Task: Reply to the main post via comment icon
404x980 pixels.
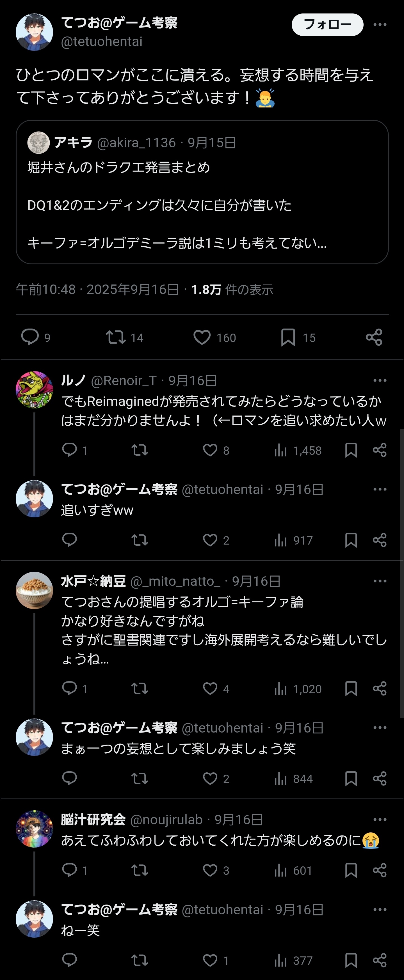Action: (30, 337)
